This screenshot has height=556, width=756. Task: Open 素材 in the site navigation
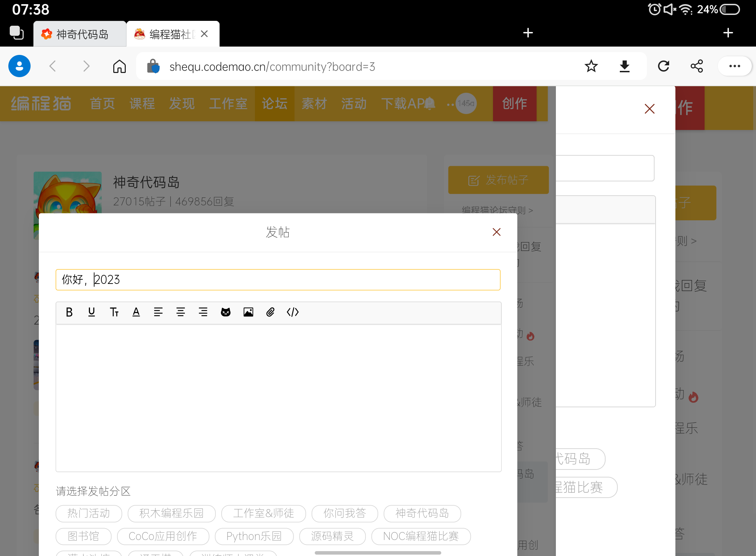[x=314, y=104]
